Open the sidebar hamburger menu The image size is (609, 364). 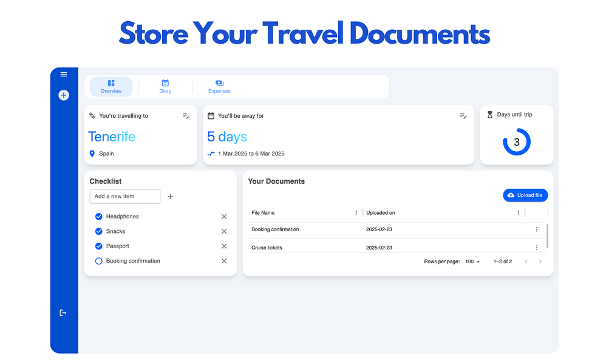tap(64, 73)
